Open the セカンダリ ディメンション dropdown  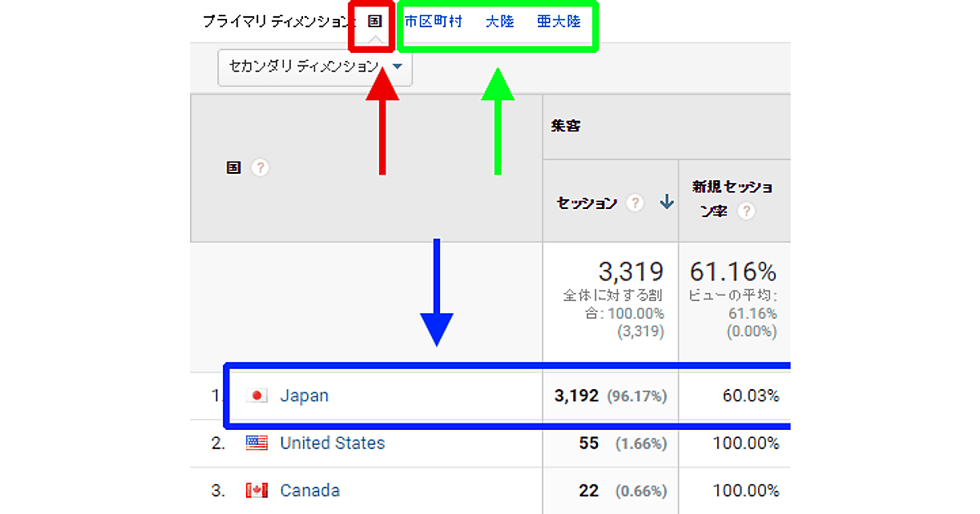coord(315,67)
